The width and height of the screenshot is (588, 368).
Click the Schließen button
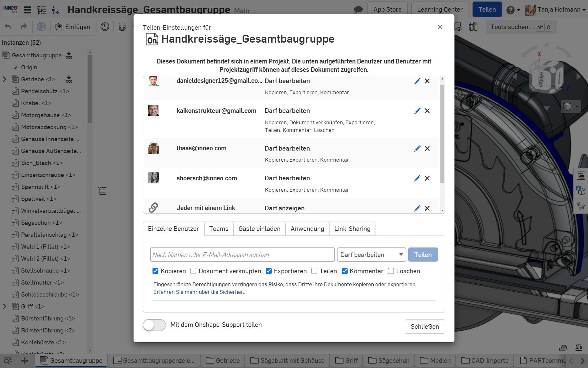pyautogui.click(x=424, y=327)
